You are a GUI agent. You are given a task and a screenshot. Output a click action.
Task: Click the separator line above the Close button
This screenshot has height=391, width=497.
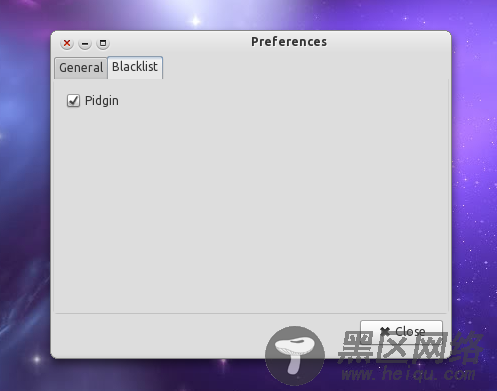[251, 313]
